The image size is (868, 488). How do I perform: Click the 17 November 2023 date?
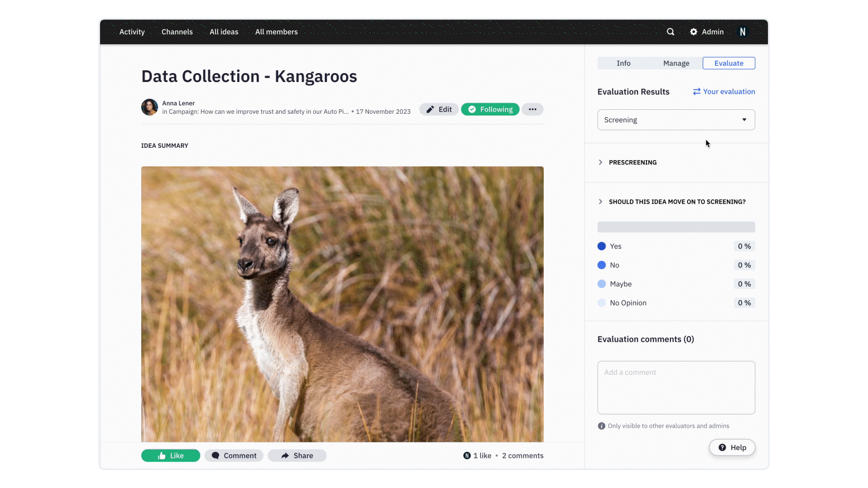[383, 112]
